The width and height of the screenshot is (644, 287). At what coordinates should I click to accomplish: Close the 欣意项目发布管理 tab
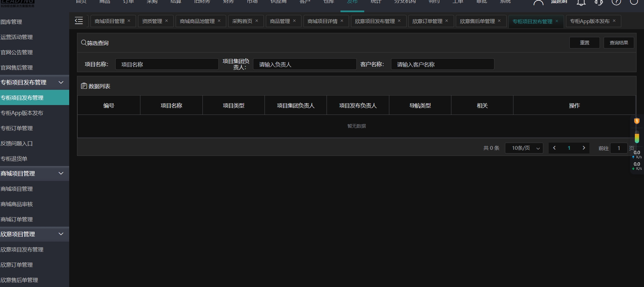coord(399,21)
